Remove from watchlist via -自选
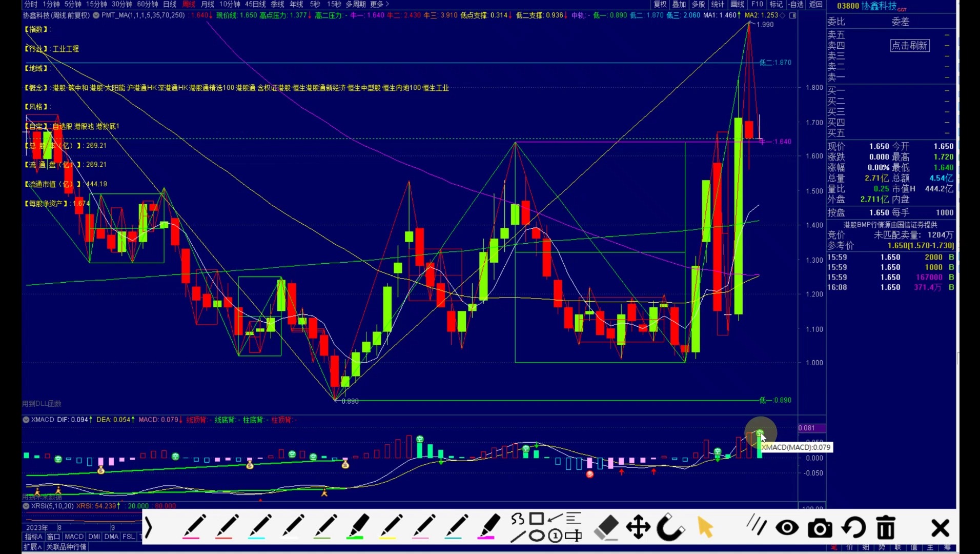The width and height of the screenshot is (980, 554). [x=796, y=4]
